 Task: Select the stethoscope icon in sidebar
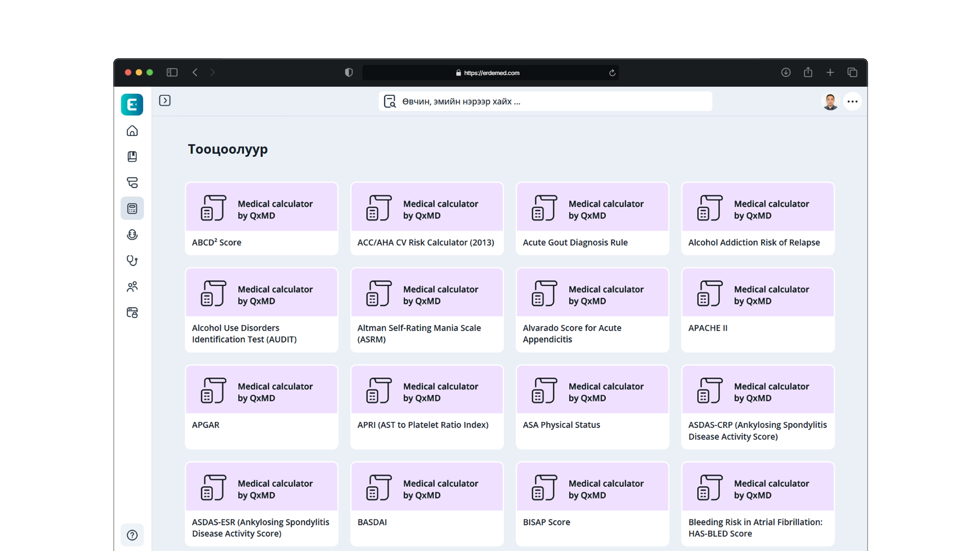click(132, 261)
